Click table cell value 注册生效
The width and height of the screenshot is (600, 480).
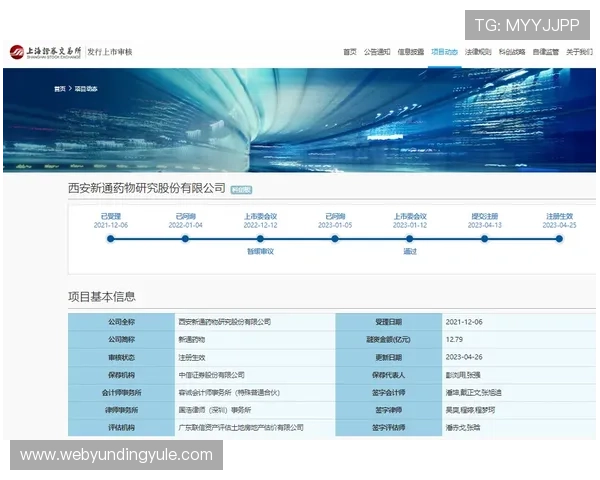(x=255, y=358)
